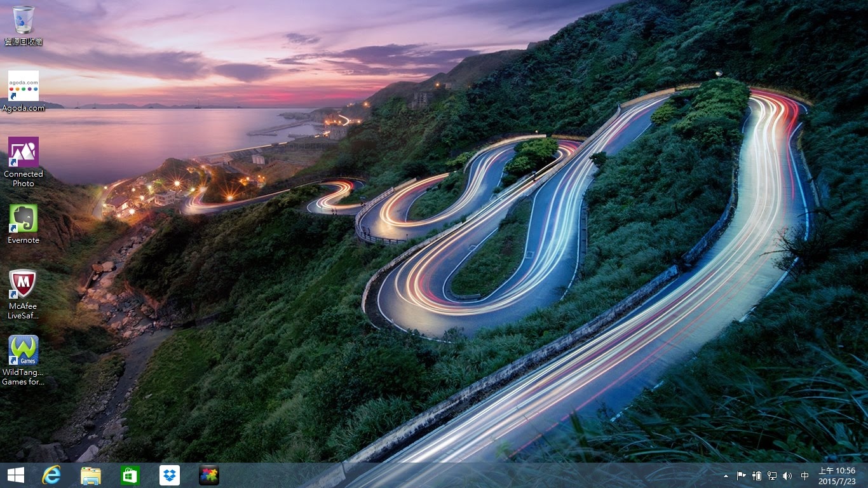Image resolution: width=868 pixels, height=488 pixels.
Task: Open Dropbox from the taskbar
Action: pyautogui.click(x=170, y=475)
